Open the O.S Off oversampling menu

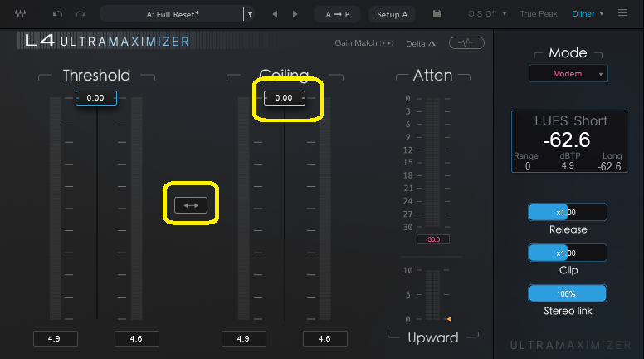coord(486,14)
